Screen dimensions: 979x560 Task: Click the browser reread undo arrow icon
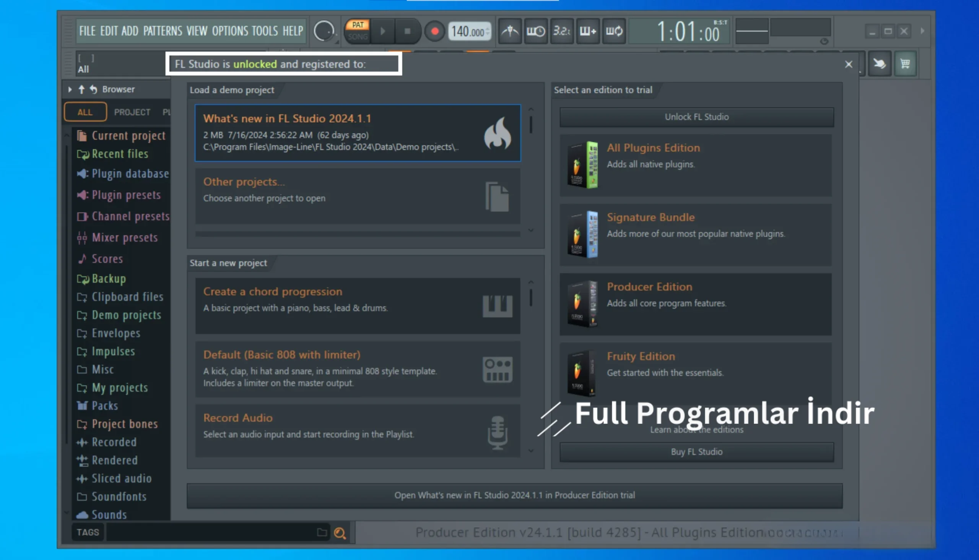(x=93, y=89)
